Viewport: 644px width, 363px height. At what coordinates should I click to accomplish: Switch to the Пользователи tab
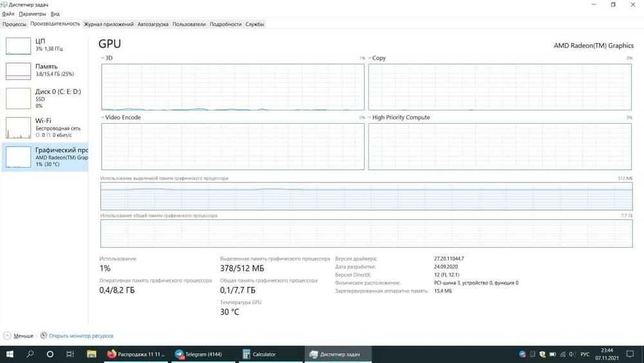point(189,25)
